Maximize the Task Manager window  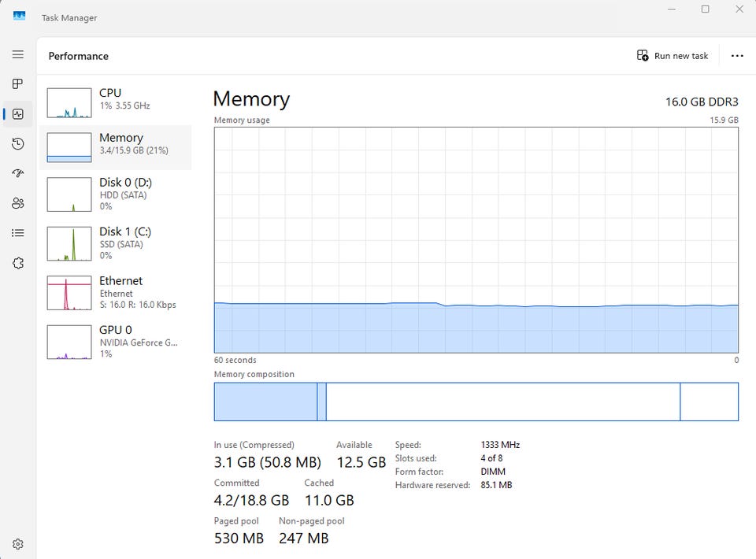pyautogui.click(x=705, y=9)
